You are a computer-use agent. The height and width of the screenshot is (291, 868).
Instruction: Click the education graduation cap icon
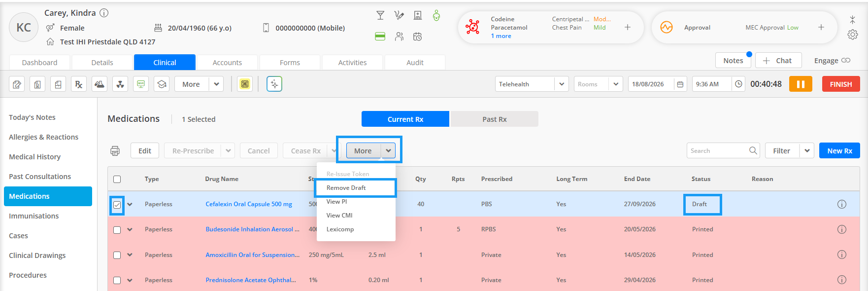[x=162, y=84]
